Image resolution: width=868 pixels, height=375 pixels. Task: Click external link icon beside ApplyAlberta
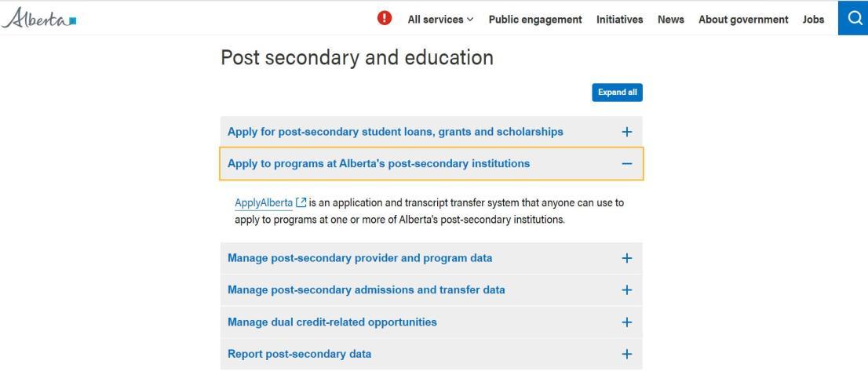pyautogui.click(x=301, y=202)
